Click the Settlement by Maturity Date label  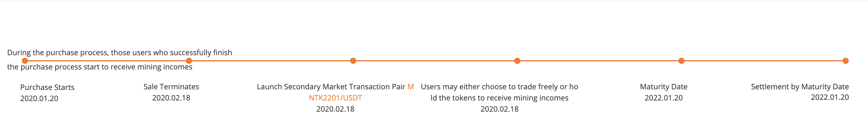tap(800, 87)
